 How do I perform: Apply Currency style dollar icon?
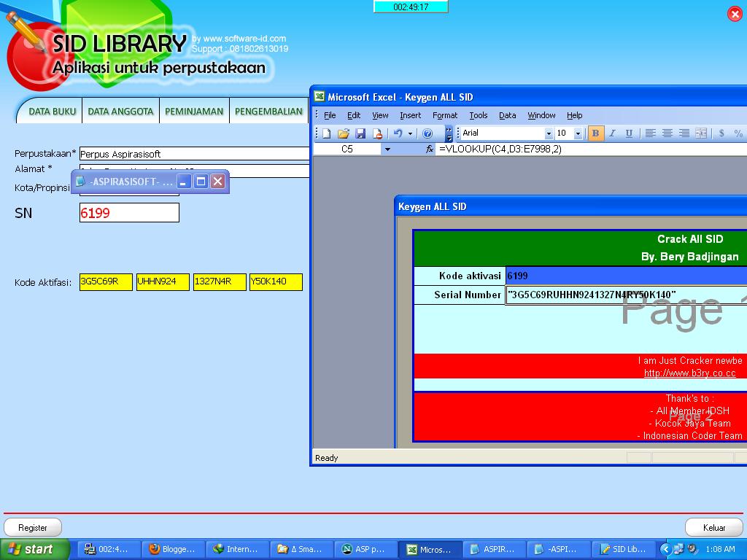(721, 133)
